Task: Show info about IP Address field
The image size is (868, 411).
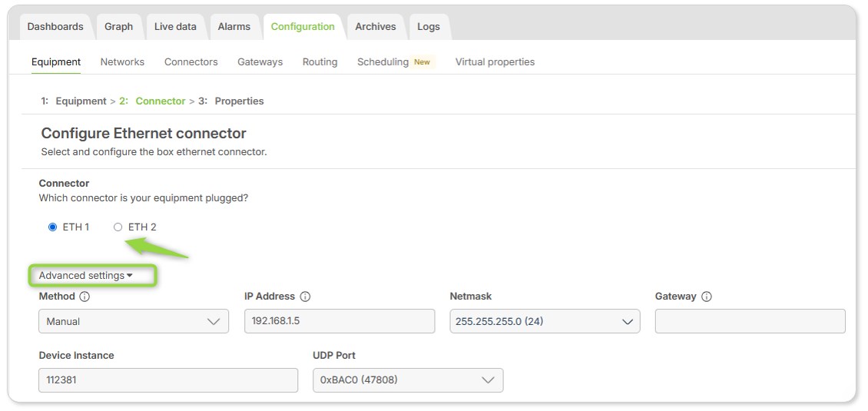Action: [305, 297]
